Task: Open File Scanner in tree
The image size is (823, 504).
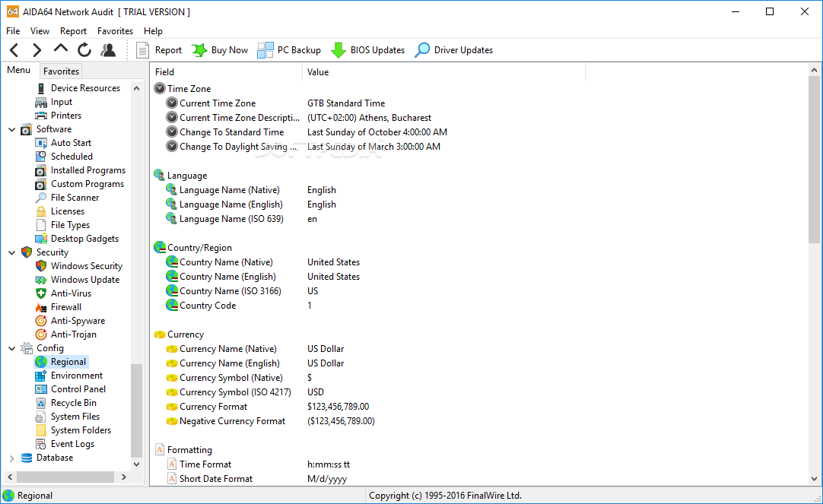Action: click(x=67, y=197)
